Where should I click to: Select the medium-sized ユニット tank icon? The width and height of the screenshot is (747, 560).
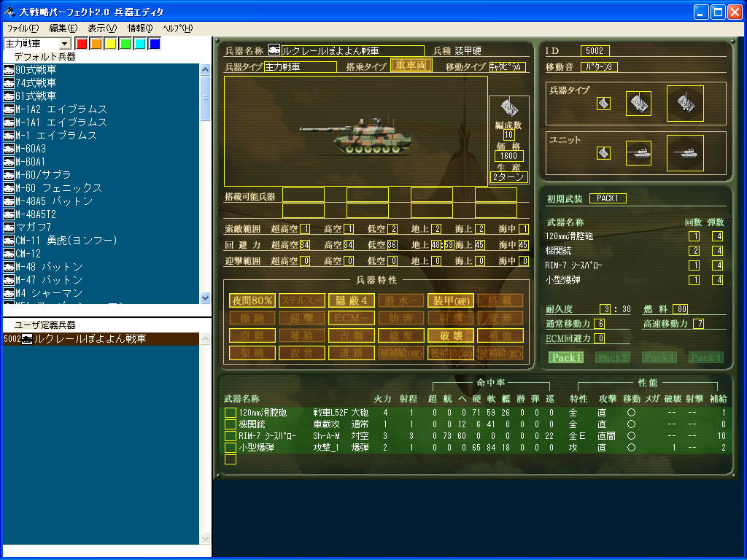pyautogui.click(x=639, y=153)
